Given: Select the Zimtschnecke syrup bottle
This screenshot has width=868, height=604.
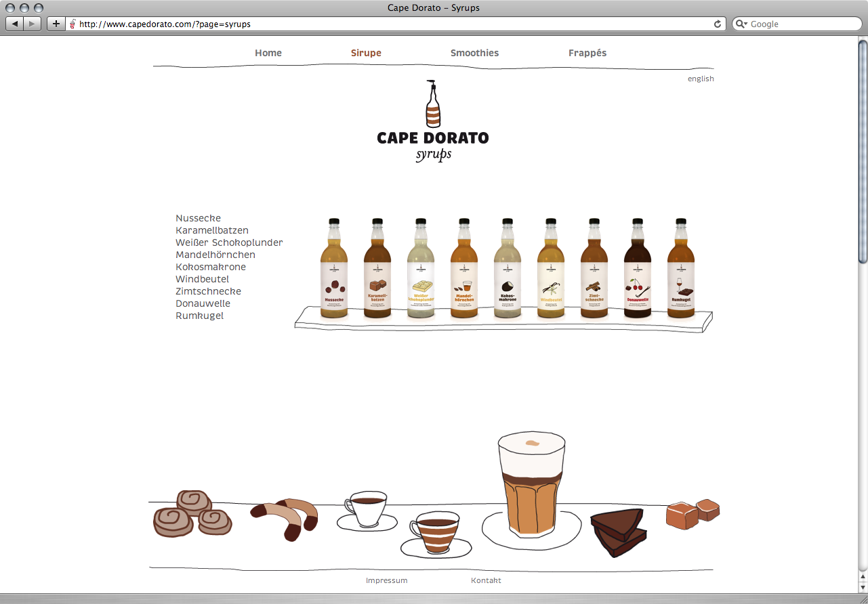Looking at the screenshot, I should pyautogui.click(x=594, y=268).
